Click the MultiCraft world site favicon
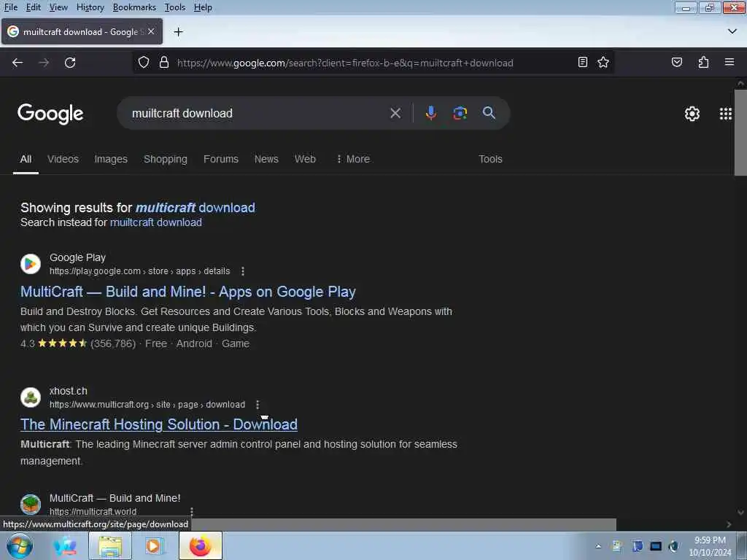The height and width of the screenshot is (560, 747). pos(31,505)
